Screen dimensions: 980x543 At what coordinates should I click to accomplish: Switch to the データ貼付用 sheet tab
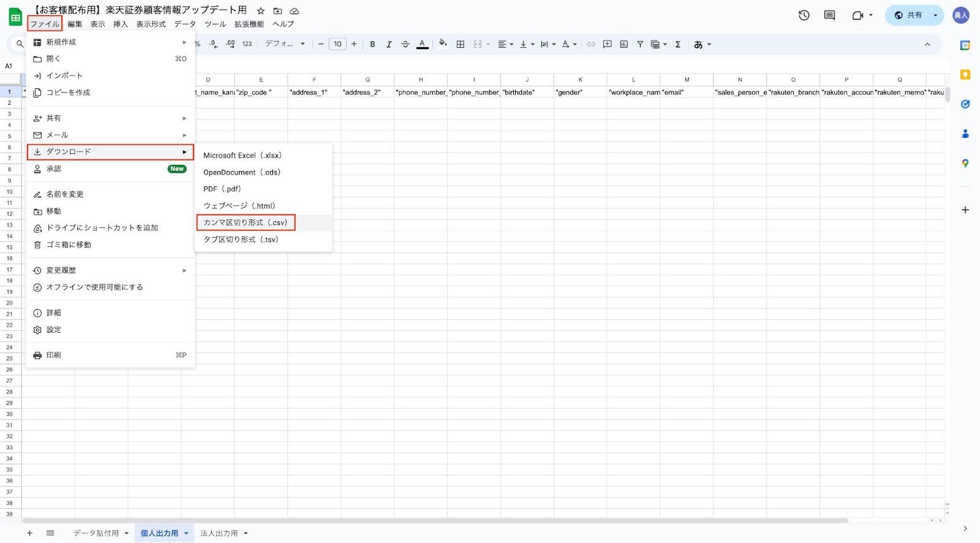click(96, 533)
